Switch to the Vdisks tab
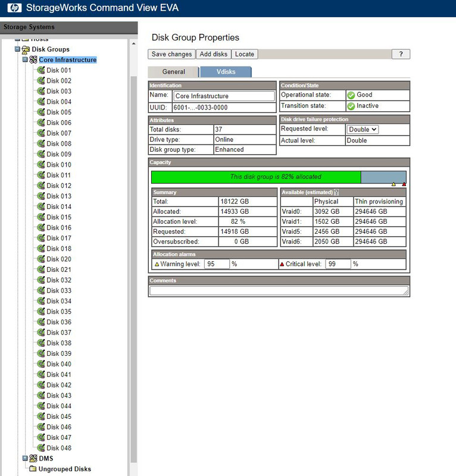The height and width of the screenshot is (476, 456). point(226,72)
